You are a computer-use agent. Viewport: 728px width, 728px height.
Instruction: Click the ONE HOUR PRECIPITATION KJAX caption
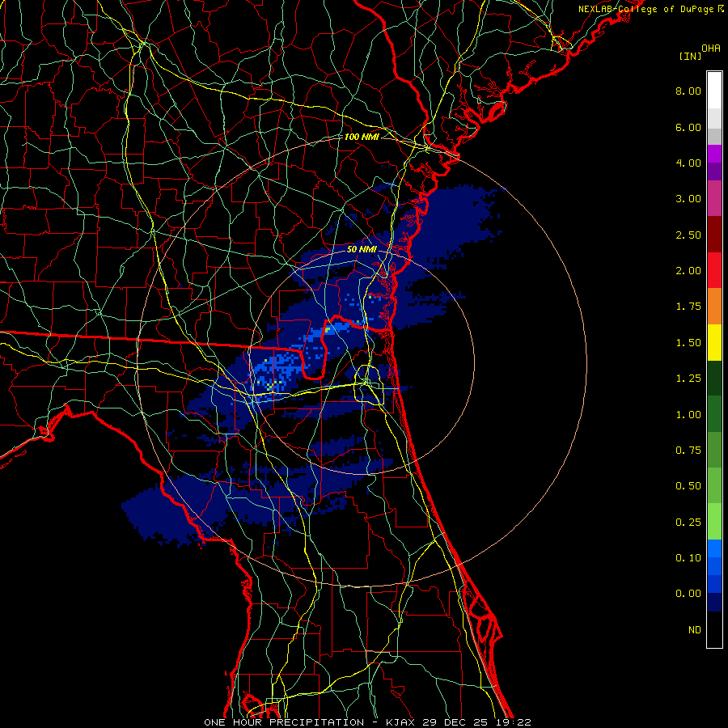[367, 722]
